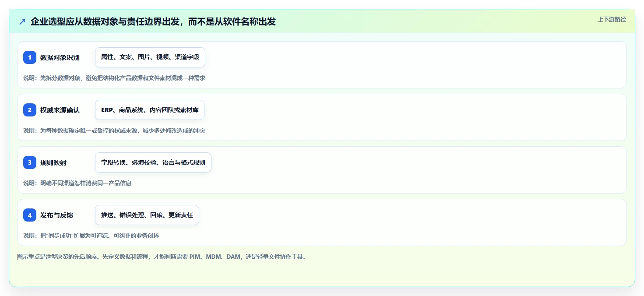The width and height of the screenshot is (644, 296).
Task: Click the note starting 说明：把"同步成功"扩展为
Action: tap(91, 236)
